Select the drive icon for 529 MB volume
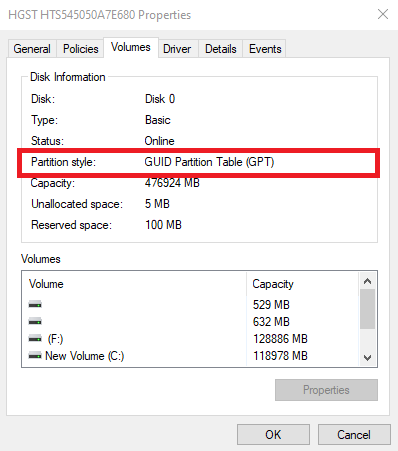 click(35, 304)
